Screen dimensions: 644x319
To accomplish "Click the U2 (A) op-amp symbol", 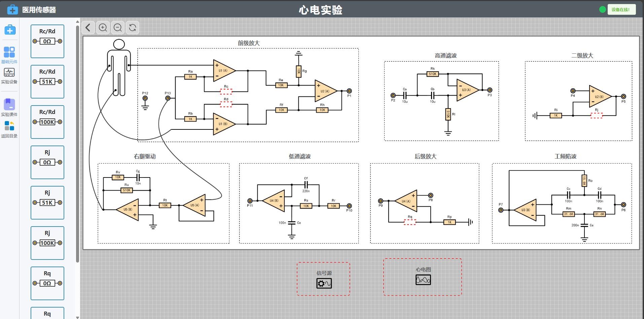I will [326, 91].
